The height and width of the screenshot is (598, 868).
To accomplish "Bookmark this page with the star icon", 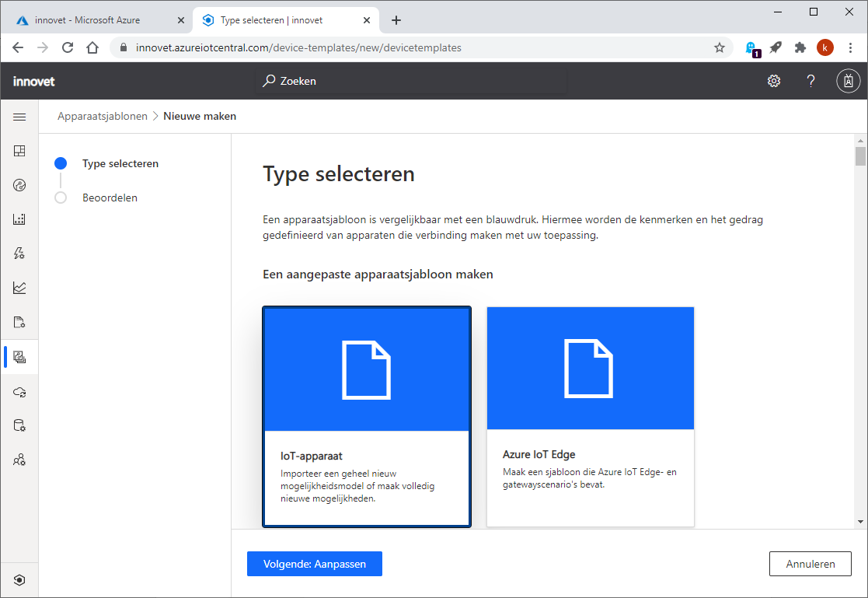I will (719, 47).
